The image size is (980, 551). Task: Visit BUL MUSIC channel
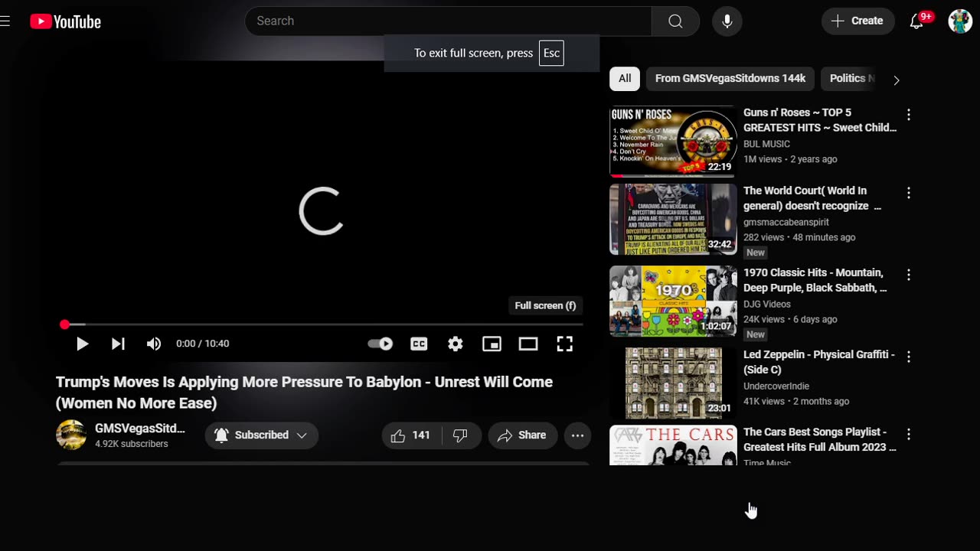tap(766, 144)
